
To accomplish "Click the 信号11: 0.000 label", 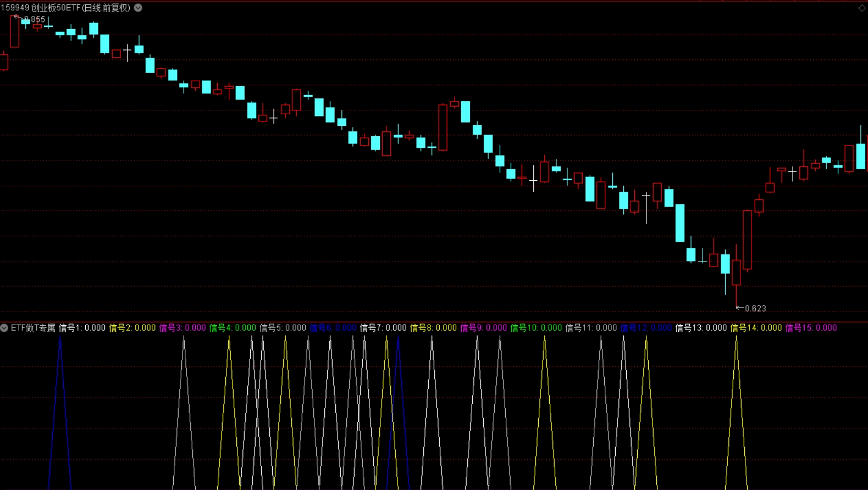I will (x=591, y=328).
